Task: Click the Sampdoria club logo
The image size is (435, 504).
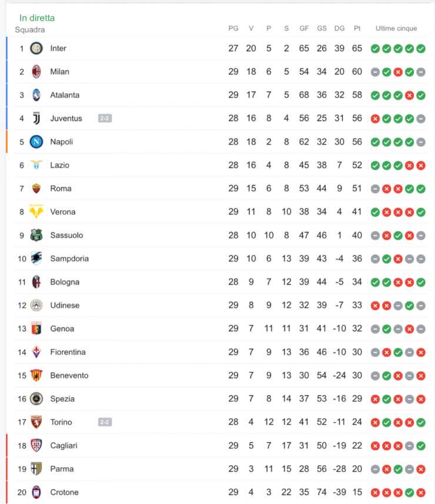Action: [x=36, y=258]
